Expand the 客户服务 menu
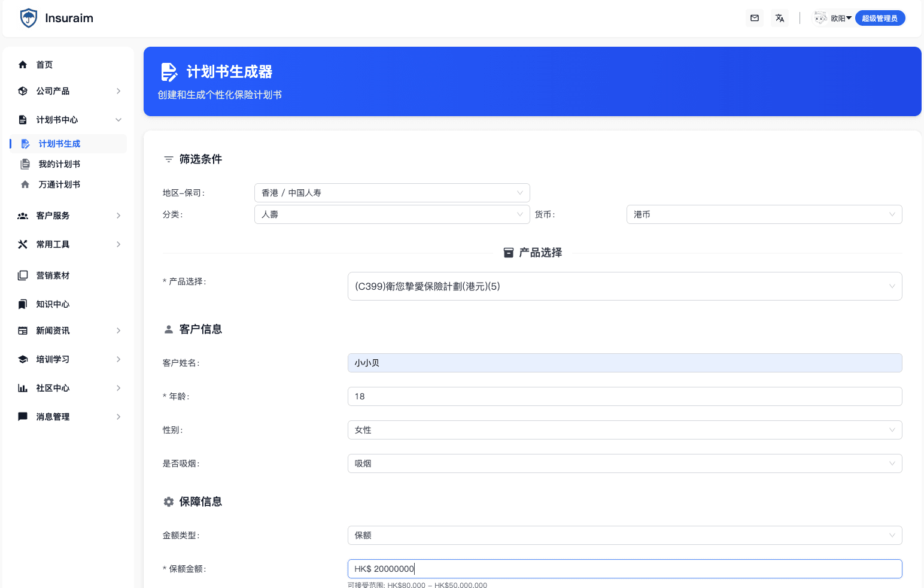The image size is (924, 588). point(118,215)
